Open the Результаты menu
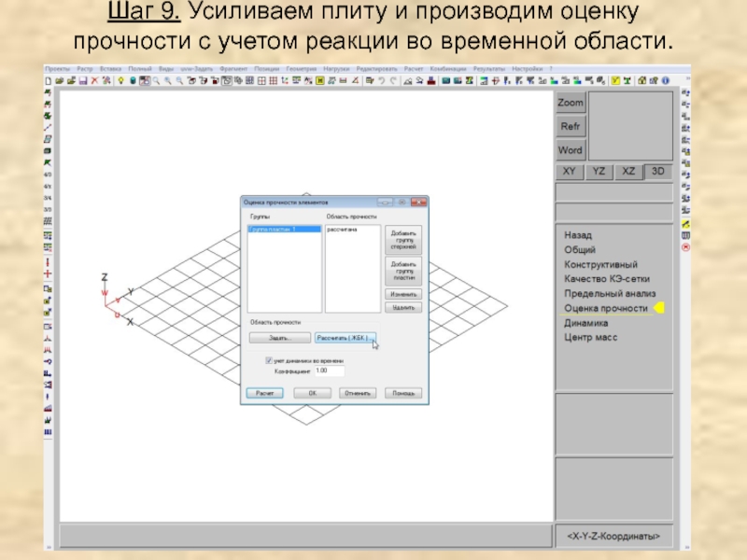Screen dimensions: 747x560 [489, 69]
